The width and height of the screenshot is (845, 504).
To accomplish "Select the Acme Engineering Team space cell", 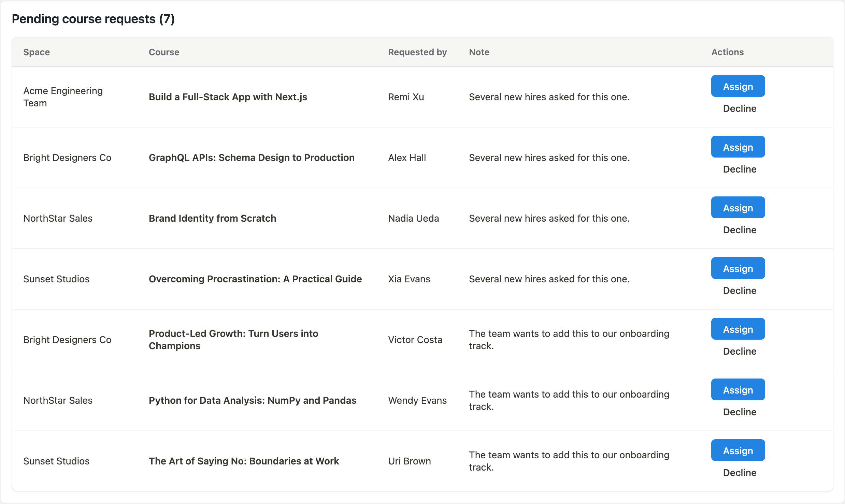I will (x=63, y=97).
